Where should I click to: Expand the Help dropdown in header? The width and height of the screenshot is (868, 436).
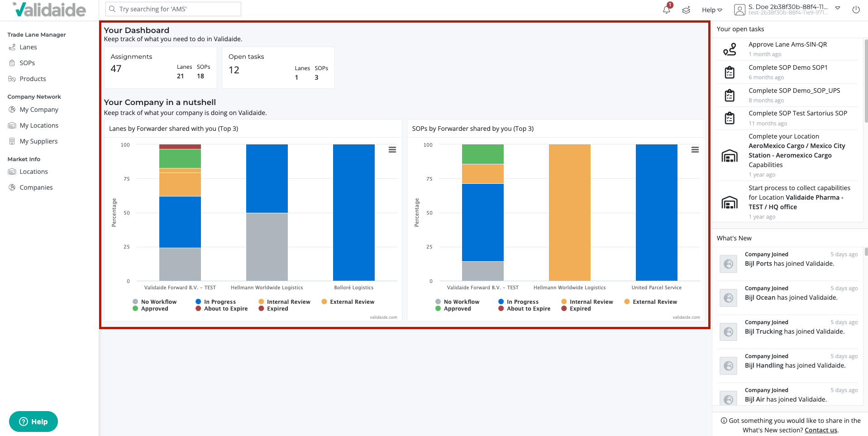(x=712, y=10)
